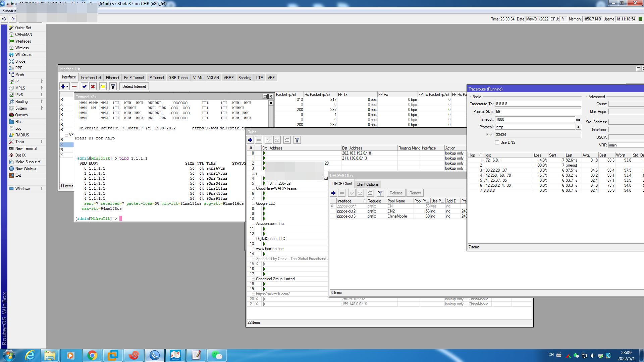Open Chrome from Windows taskbar
Image resolution: width=644 pixels, height=362 pixels.
click(92, 355)
